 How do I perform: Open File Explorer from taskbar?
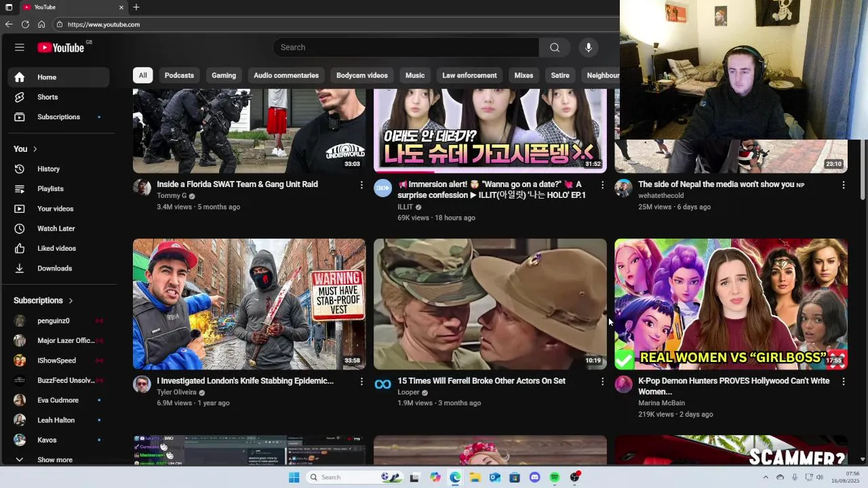coord(475,477)
